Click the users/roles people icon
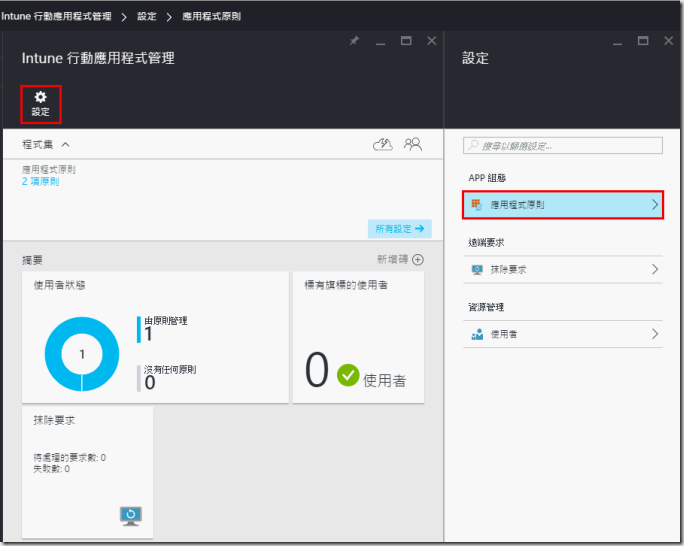684x546 pixels. (x=412, y=145)
